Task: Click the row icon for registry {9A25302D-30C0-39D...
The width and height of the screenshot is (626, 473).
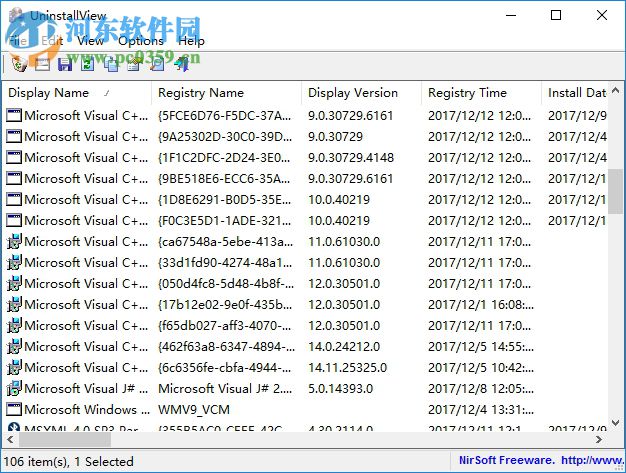Action: 14,137
